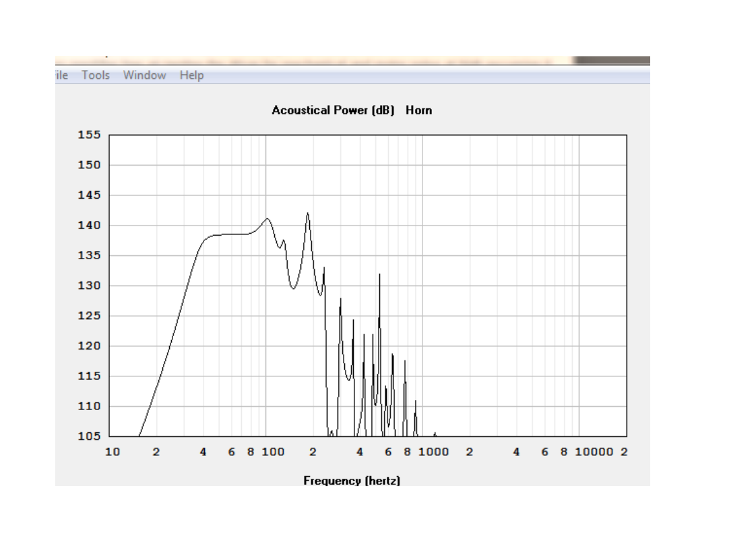Click the 10000 label on frequency axis
756x534 pixels.
pyautogui.click(x=594, y=452)
